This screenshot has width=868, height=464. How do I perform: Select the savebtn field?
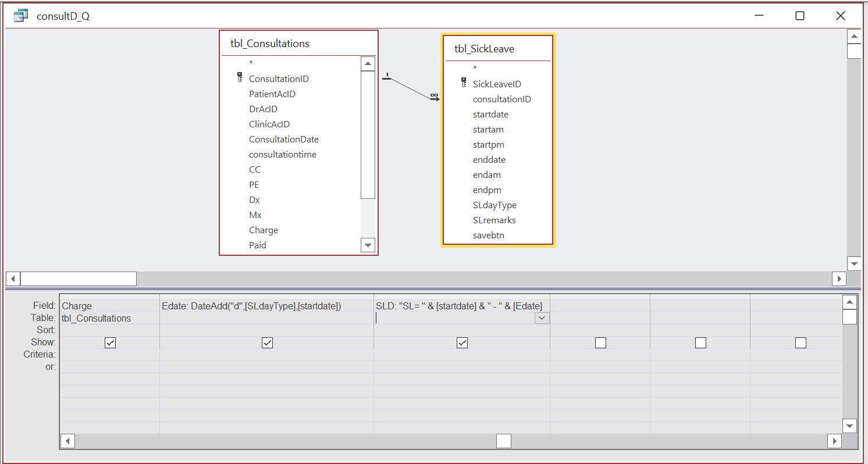click(x=488, y=235)
